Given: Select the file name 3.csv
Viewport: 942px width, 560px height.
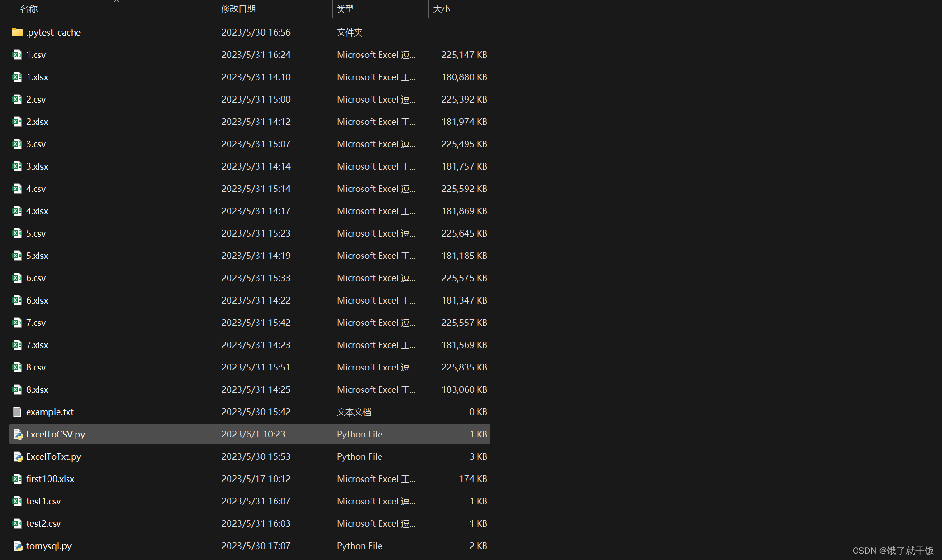Looking at the screenshot, I should (x=36, y=144).
